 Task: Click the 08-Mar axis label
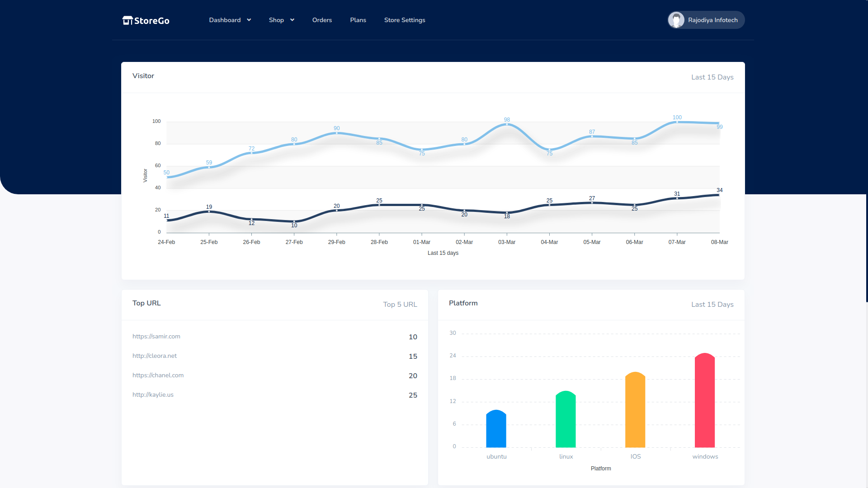point(720,242)
